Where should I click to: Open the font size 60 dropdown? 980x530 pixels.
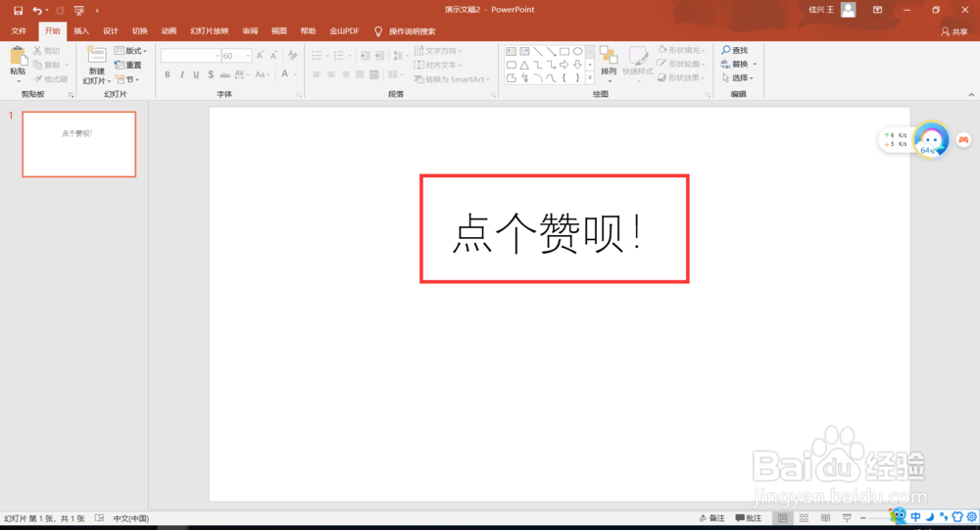(248, 56)
